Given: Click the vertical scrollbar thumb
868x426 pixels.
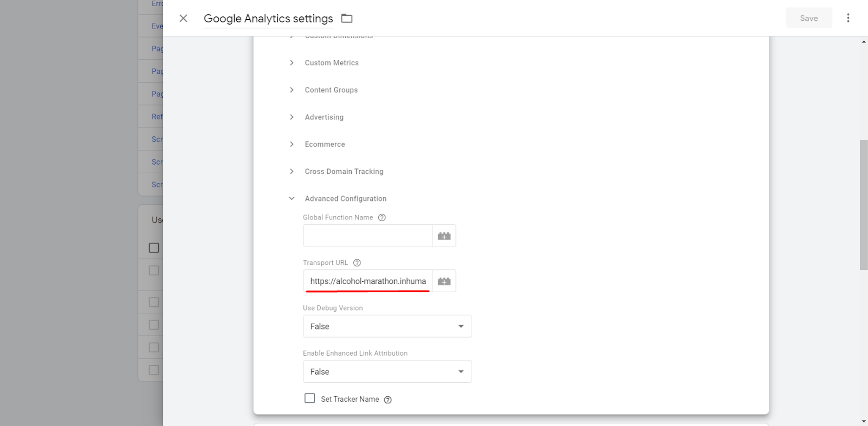Looking at the screenshot, I should [x=863, y=205].
